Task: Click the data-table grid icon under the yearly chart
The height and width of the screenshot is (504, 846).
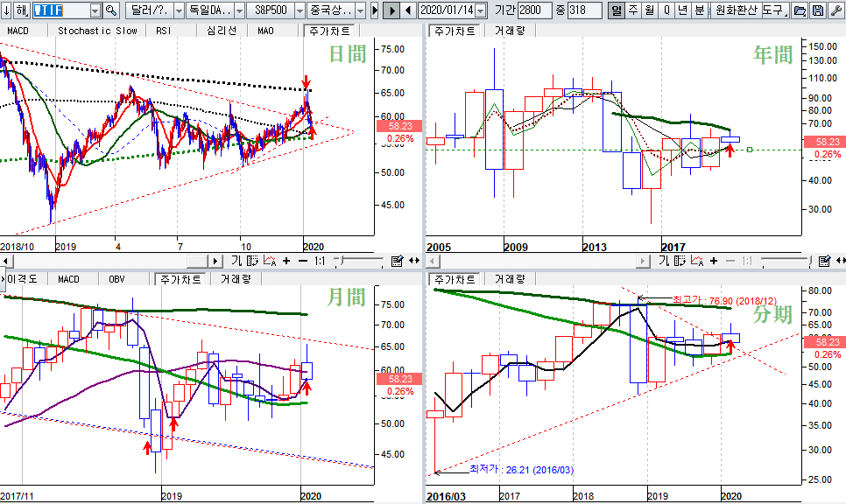Action: 680,261
